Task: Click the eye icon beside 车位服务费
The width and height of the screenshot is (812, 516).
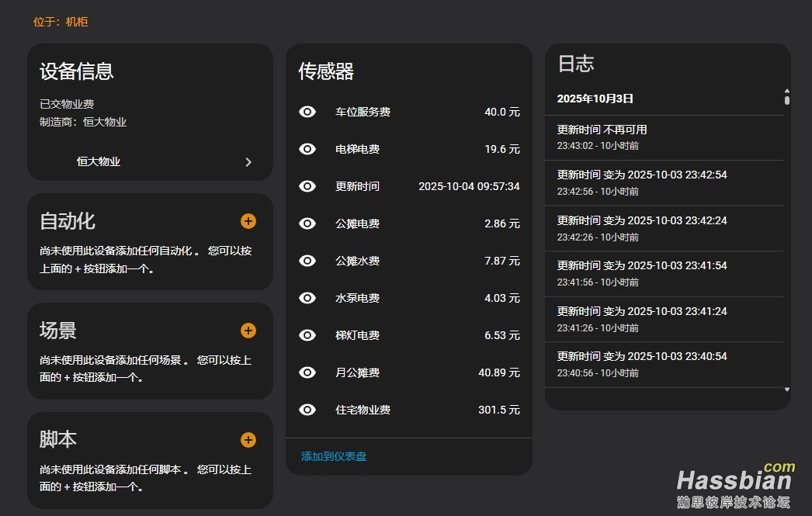Action: [307, 112]
